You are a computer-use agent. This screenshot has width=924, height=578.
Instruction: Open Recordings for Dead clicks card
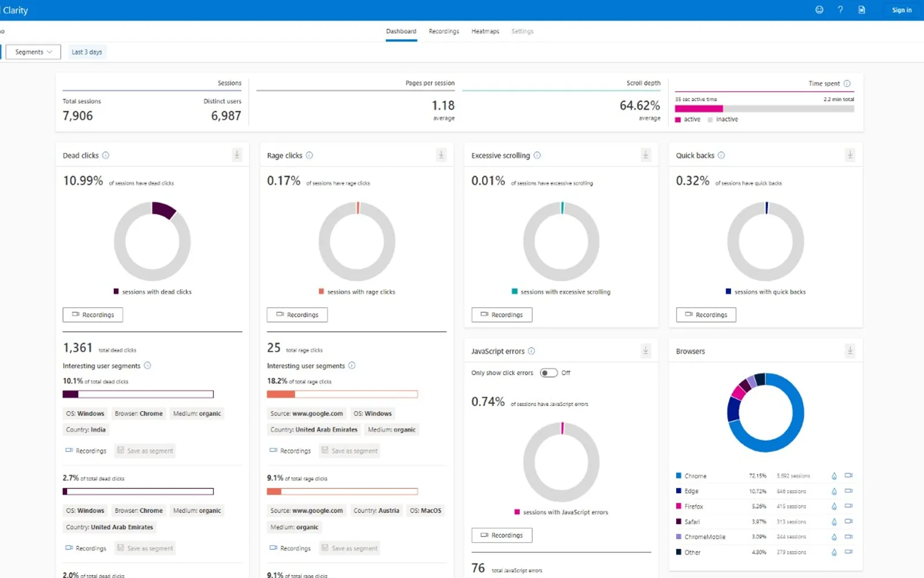click(92, 314)
